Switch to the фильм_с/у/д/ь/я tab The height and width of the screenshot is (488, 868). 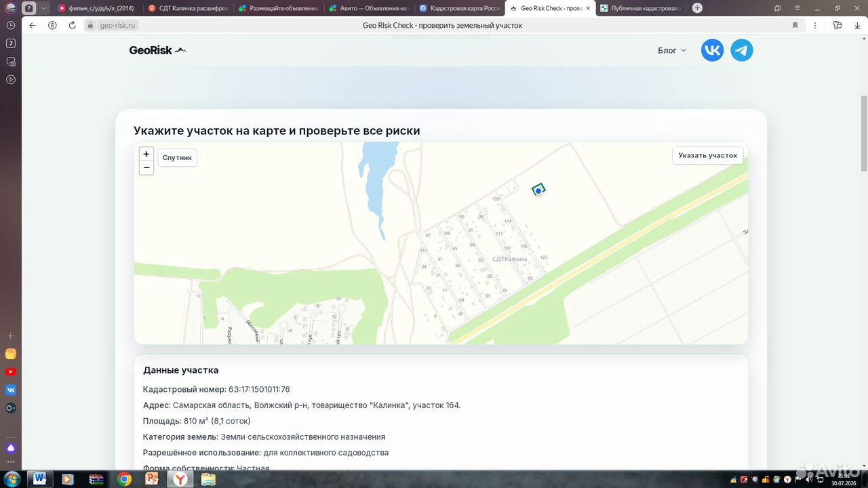[x=96, y=8]
